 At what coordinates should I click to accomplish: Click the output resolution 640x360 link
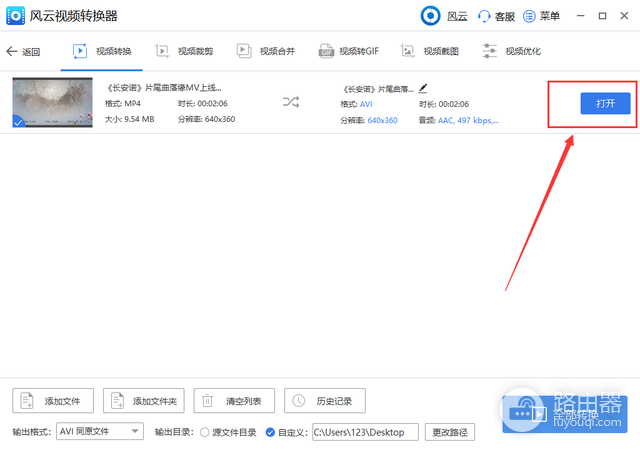(x=382, y=120)
